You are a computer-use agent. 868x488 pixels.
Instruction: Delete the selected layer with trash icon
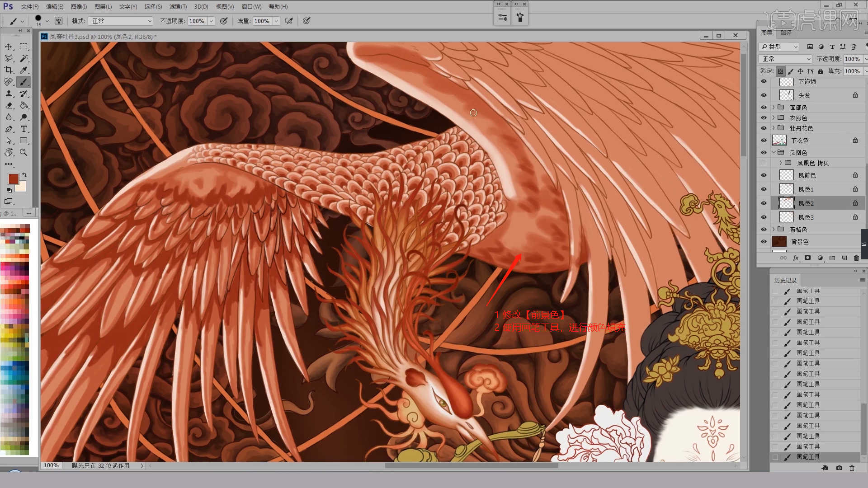click(856, 258)
